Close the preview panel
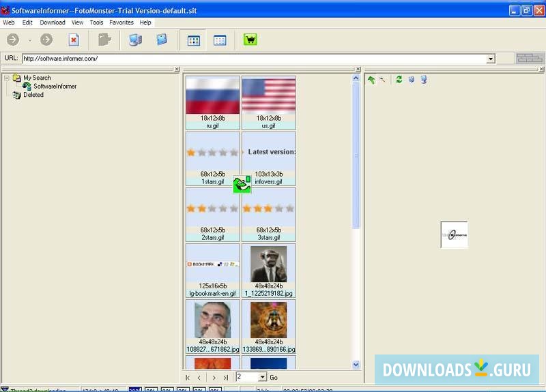This screenshot has height=392, width=546. point(541,70)
